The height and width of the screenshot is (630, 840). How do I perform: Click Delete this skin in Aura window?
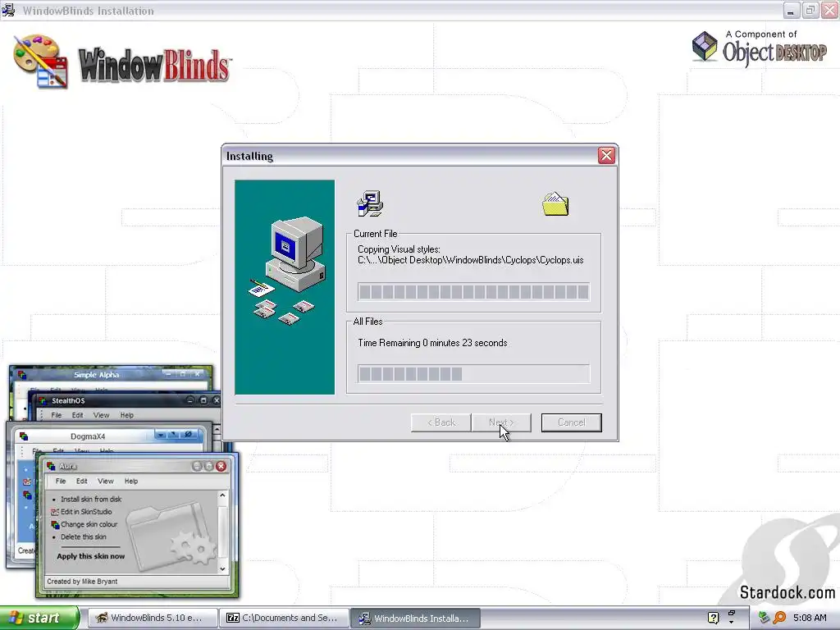pos(84,536)
